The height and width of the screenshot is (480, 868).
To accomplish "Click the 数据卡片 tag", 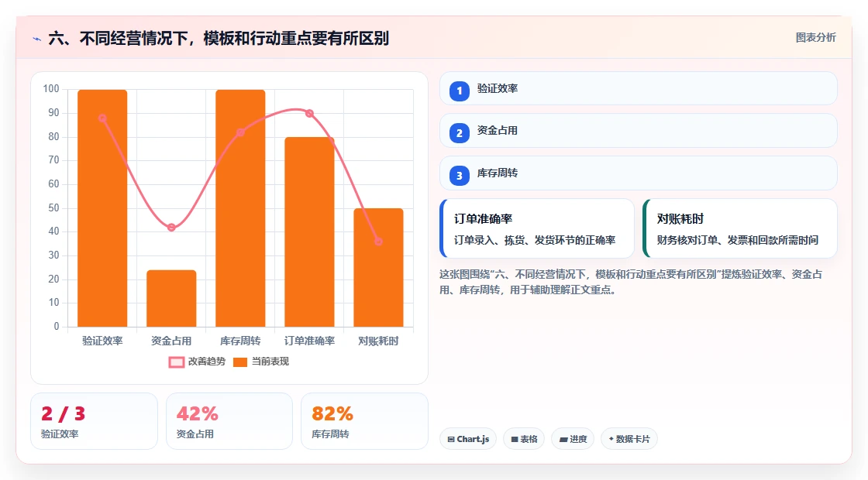I will [629, 439].
